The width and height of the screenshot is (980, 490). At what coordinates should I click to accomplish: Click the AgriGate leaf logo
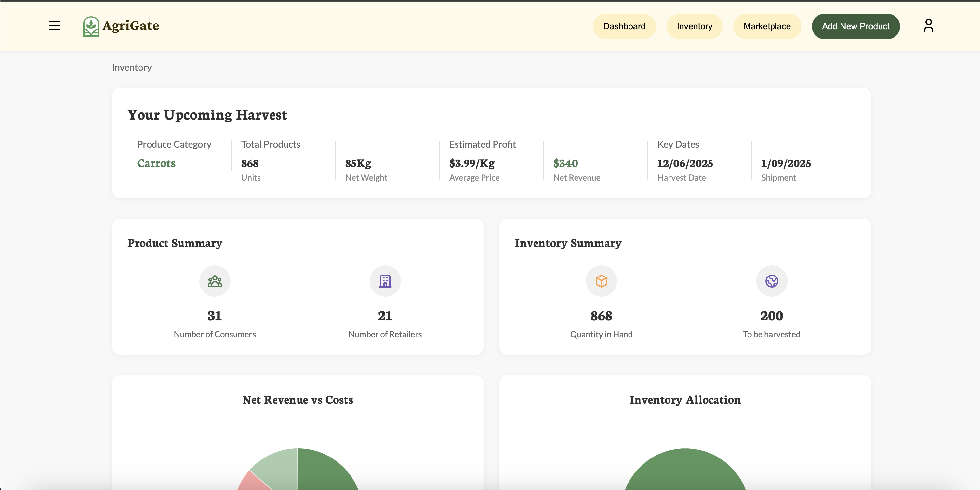[91, 26]
